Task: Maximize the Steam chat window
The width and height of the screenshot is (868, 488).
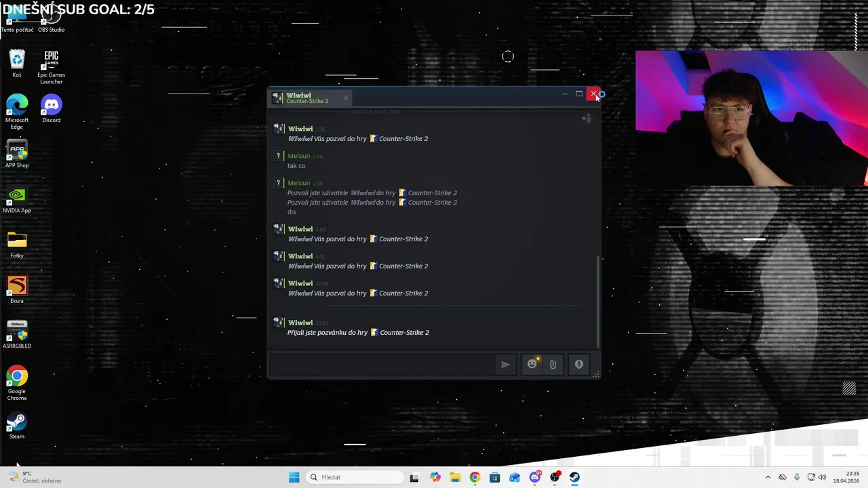Action: [x=579, y=94]
